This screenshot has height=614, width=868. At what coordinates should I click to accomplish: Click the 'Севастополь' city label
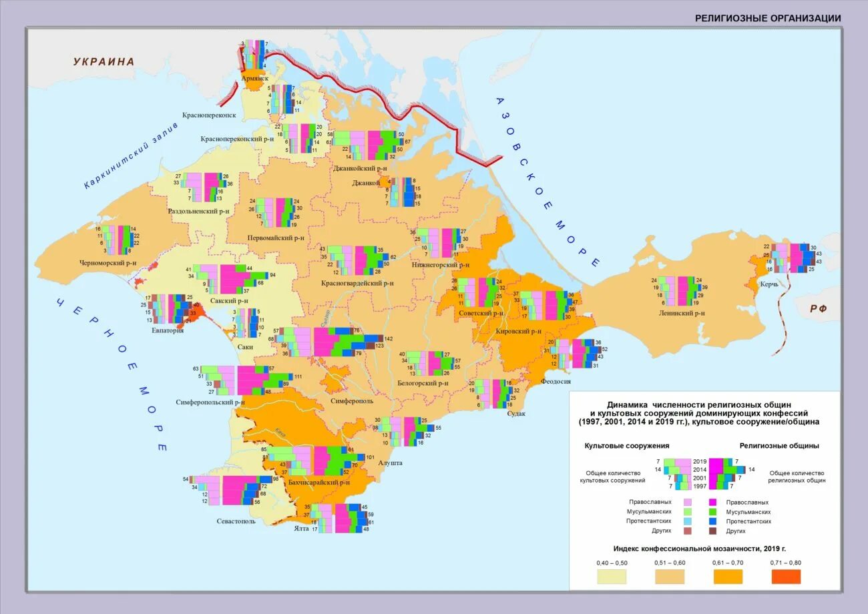pos(236,521)
